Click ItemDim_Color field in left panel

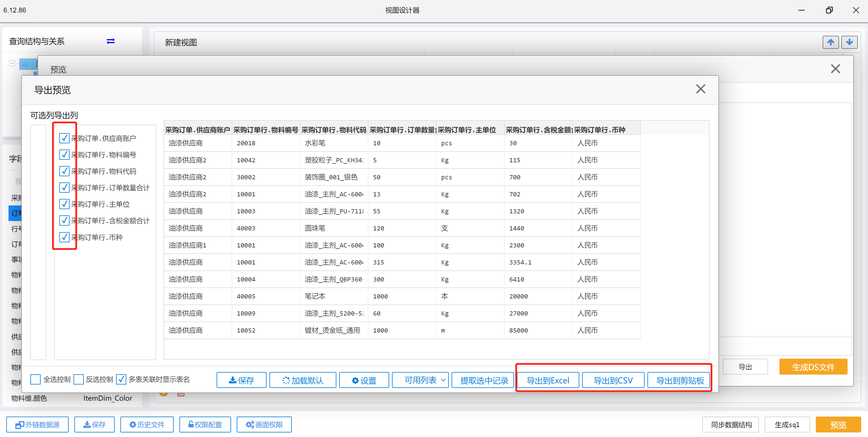pos(108,398)
